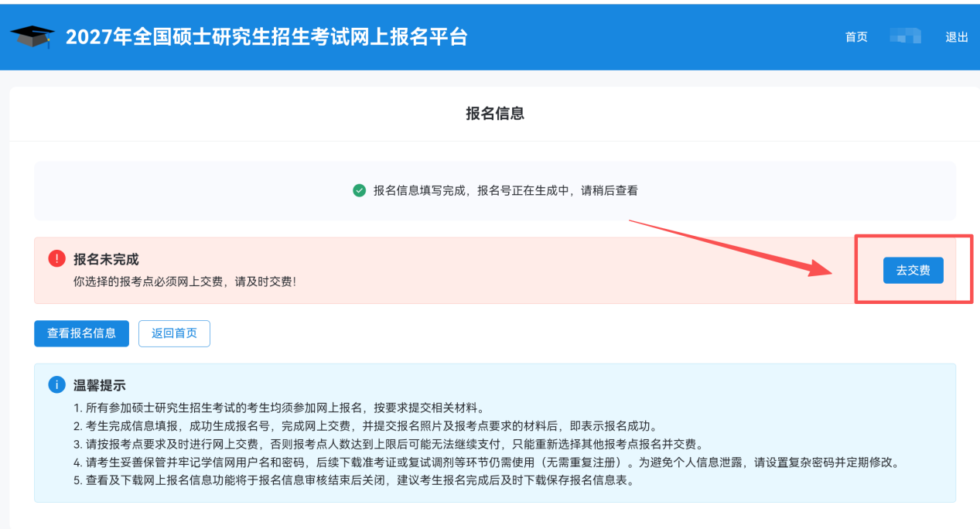
Task: Click the green checkmark success icon
Action: (359, 190)
